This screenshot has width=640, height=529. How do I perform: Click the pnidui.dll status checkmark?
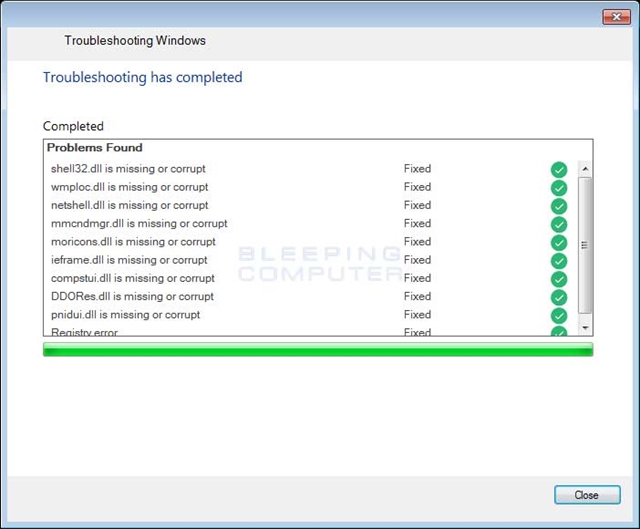pyautogui.click(x=559, y=316)
